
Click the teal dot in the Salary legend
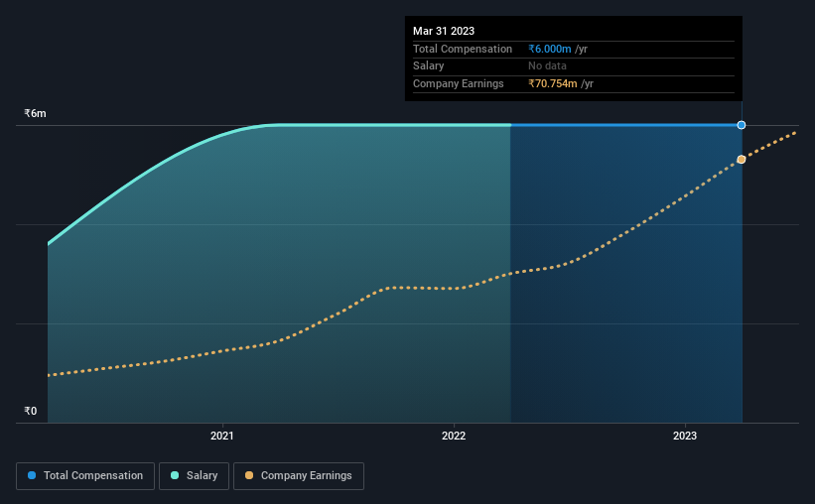[175, 475]
